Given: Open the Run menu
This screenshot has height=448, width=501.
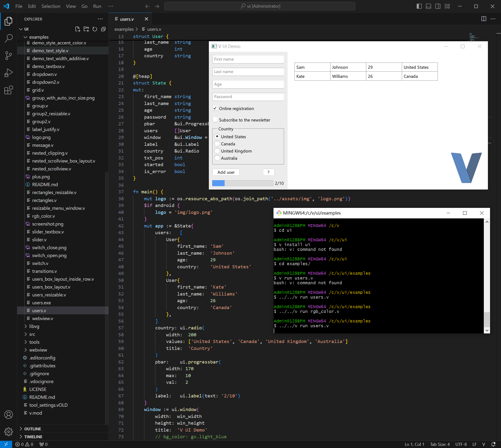Looking at the screenshot, I should tap(97, 6).
